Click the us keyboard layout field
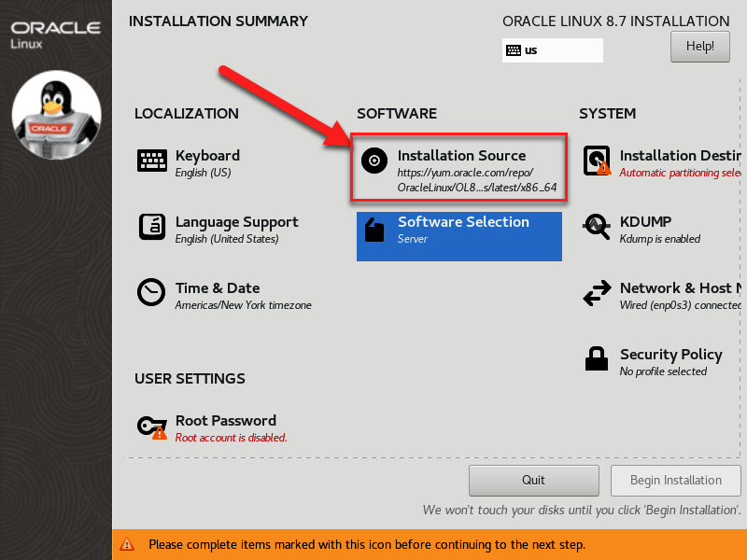 553,50
